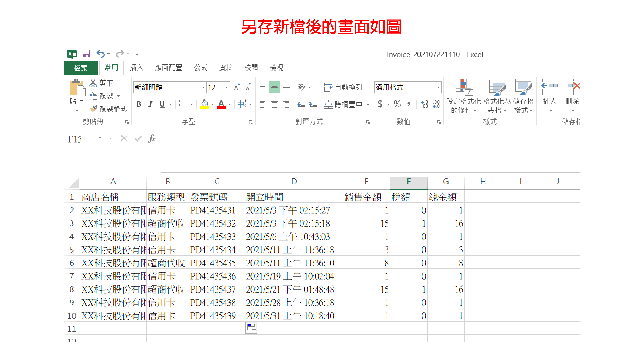Open the font name dropdown 新細明體
This screenshot has width=644, height=354.
[x=203, y=87]
